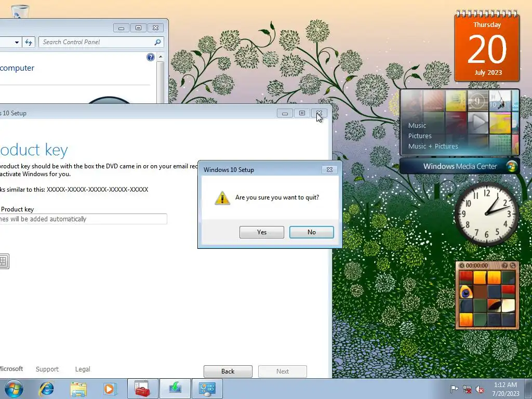Open Windows Explorer folder icon on taskbar
The image size is (532, 399).
(x=78, y=389)
